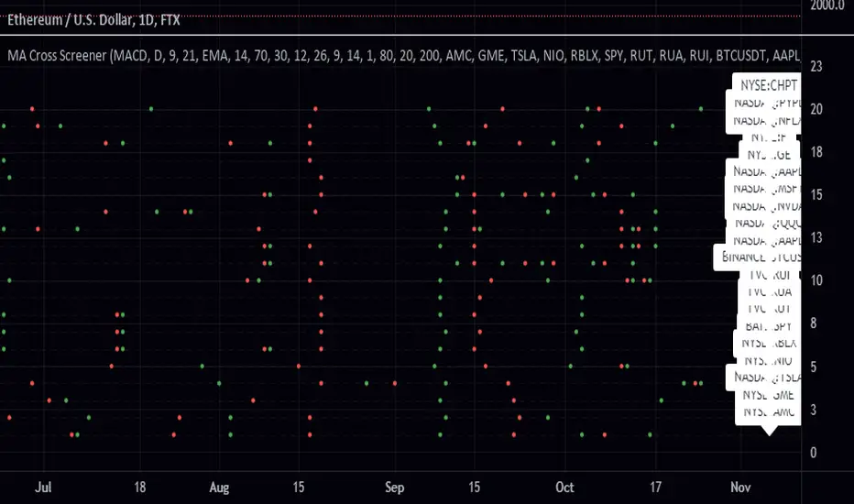854x504 pixels.
Task: Select the NYSE AMC label at bottom
Action: click(769, 412)
